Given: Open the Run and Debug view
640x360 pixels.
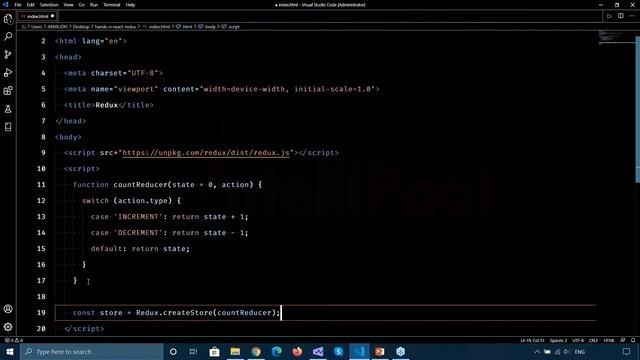Looking at the screenshot, I should click(x=8, y=73).
